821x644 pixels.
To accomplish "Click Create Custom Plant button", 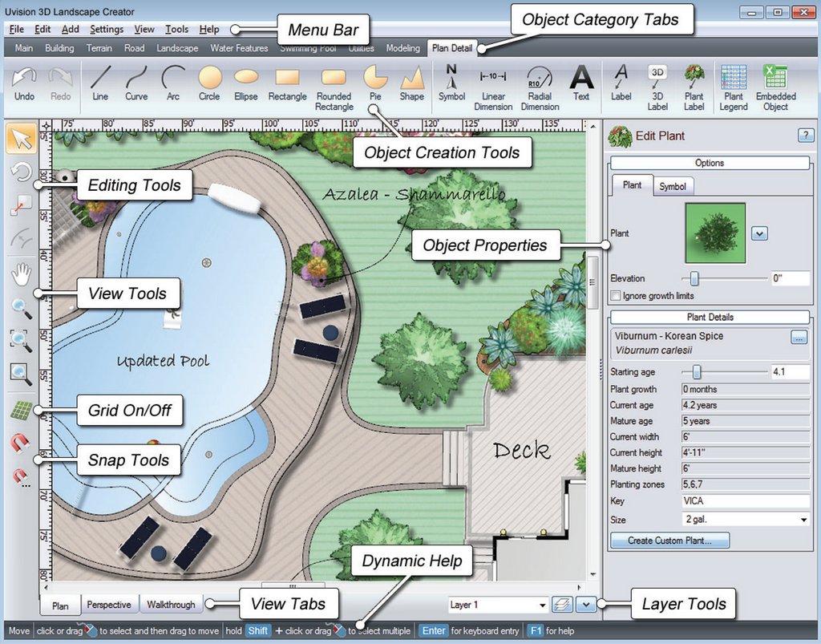I will click(x=669, y=541).
